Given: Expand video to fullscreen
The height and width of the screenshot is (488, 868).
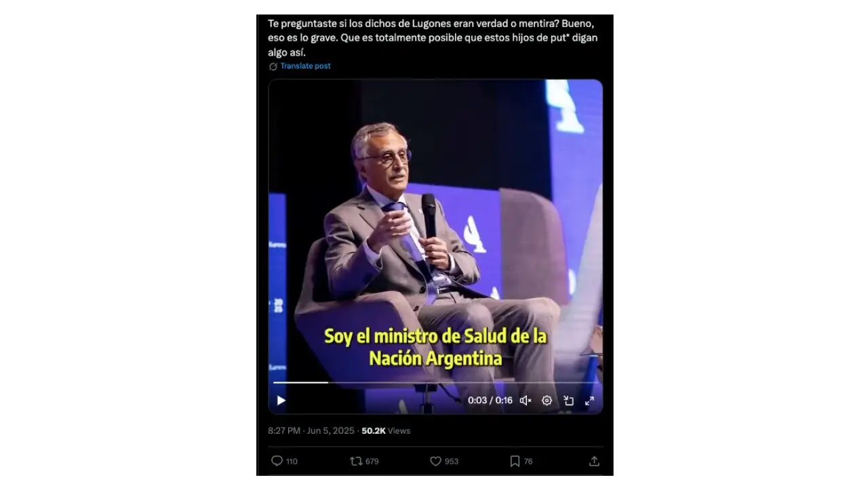Looking at the screenshot, I should 589,401.
